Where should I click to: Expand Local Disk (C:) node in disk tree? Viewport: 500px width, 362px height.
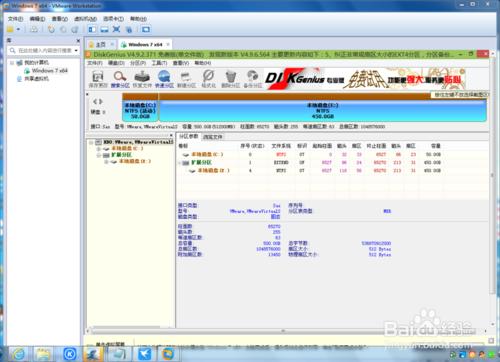[99, 149]
